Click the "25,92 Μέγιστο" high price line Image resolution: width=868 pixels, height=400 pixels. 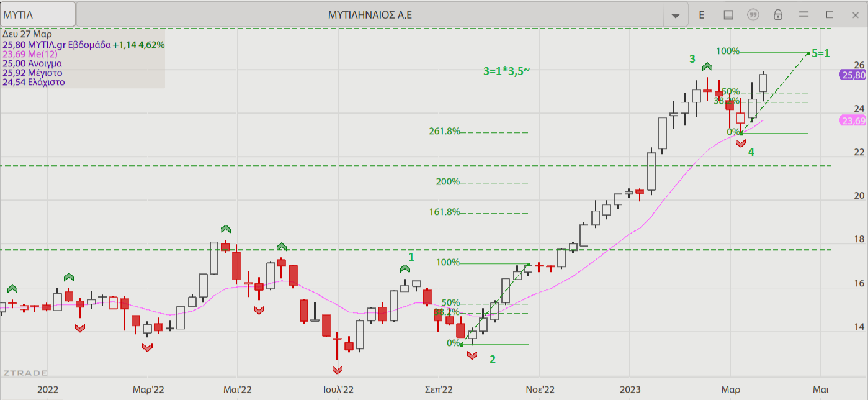[32, 73]
